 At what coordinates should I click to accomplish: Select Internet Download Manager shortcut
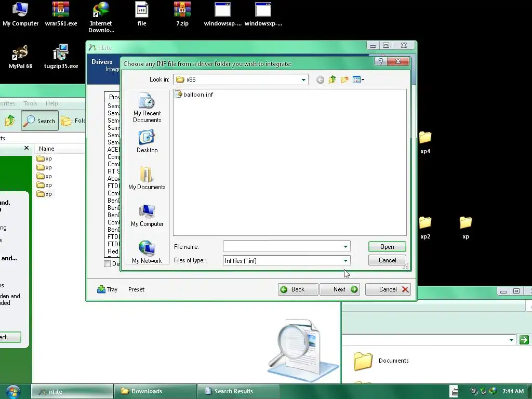[x=101, y=17]
